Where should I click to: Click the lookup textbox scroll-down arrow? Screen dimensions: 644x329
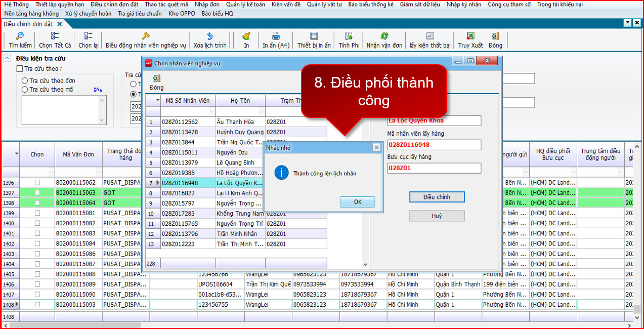pos(102,120)
